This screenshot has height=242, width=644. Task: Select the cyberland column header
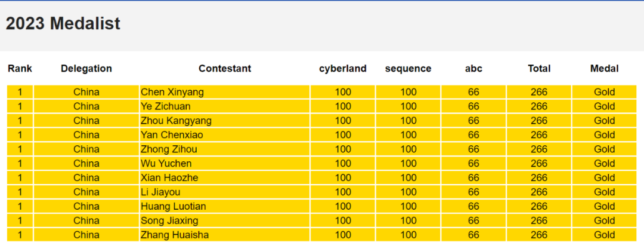pyautogui.click(x=343, y=69)
